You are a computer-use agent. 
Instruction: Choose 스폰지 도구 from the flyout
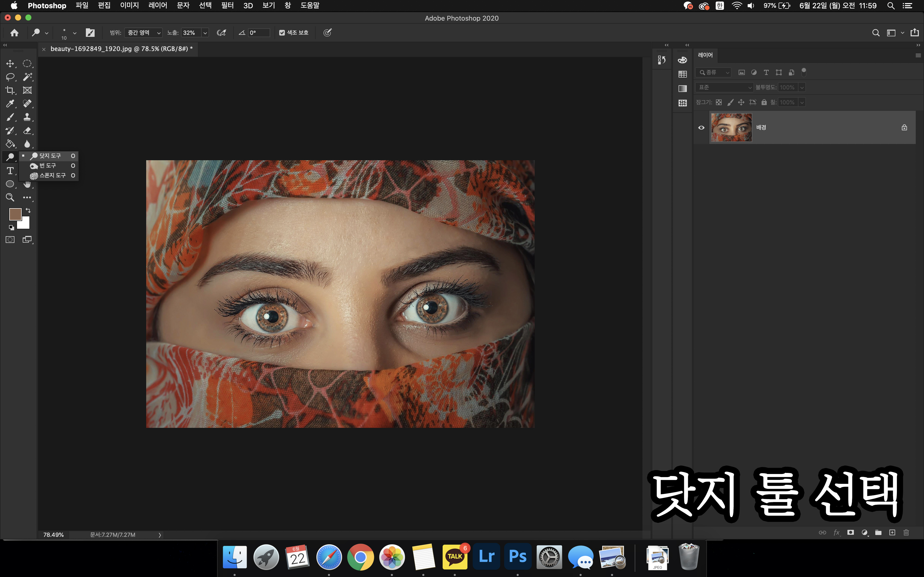[x=52, y=175]
